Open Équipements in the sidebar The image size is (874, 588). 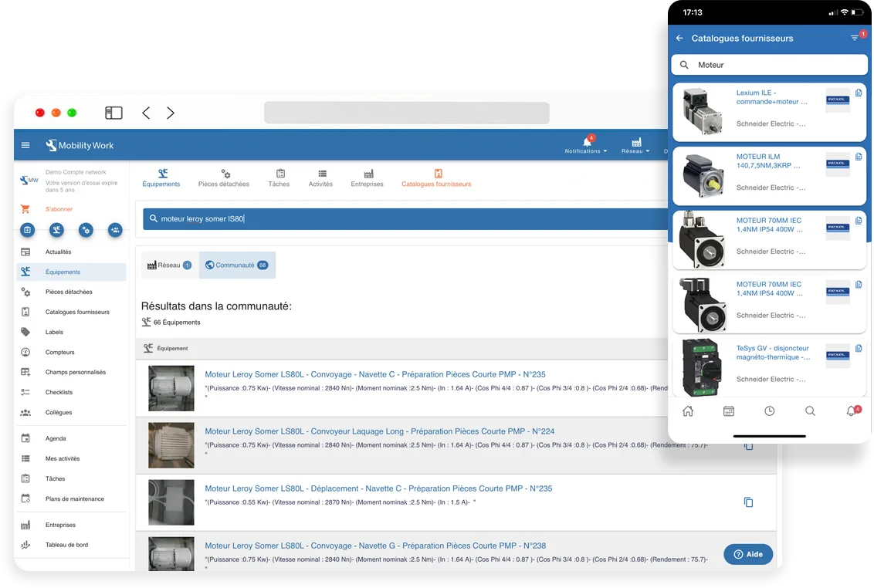coord(72,272)
